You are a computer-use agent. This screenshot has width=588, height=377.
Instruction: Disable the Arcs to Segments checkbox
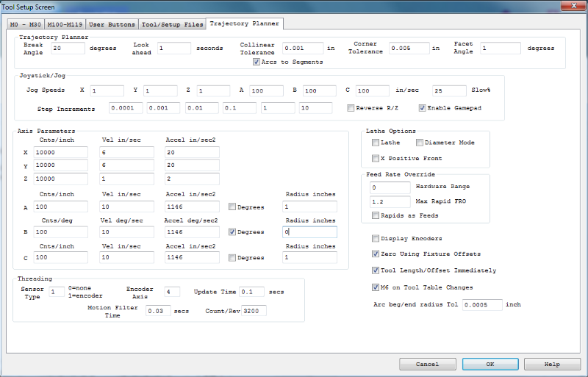point(257,62)
